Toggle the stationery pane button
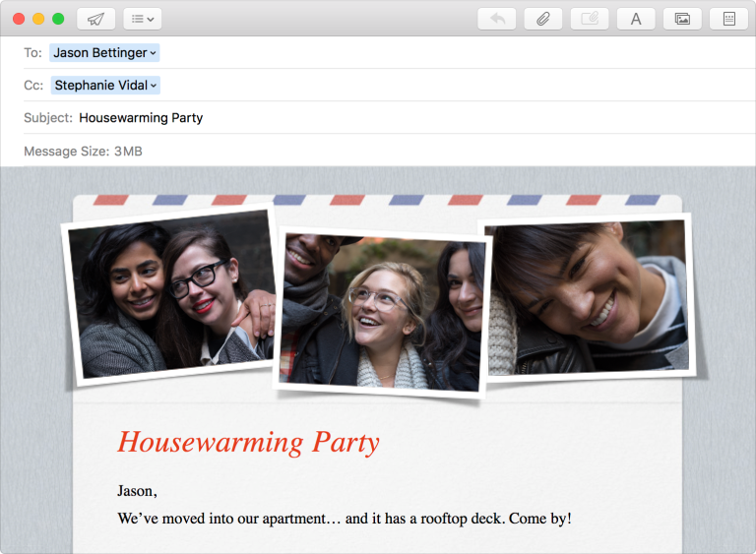This screenshot has width=756, height=554. click(x=728, y=19)
